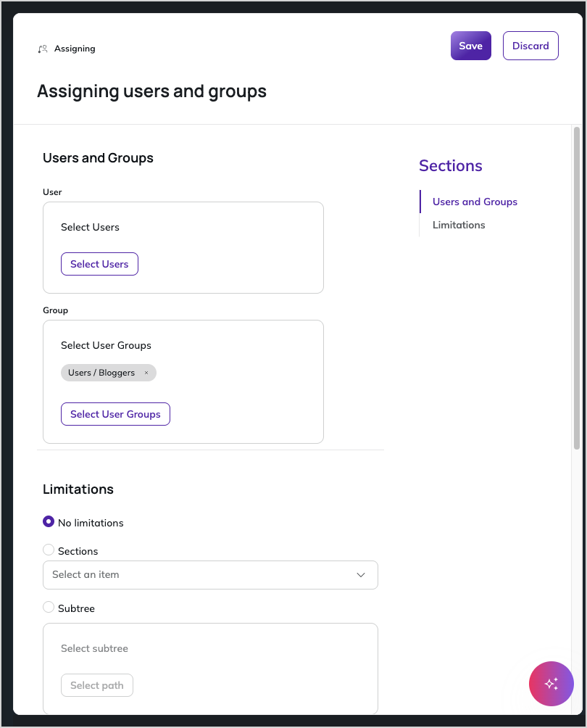Click the Select Users button
The image size is (587, 728).
pyautogui.click(x=99, y=264)
